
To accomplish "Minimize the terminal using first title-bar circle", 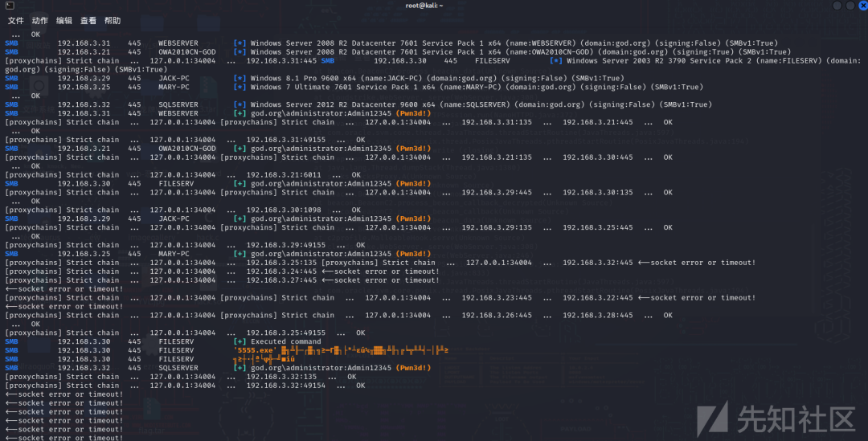I will (837, 5).
